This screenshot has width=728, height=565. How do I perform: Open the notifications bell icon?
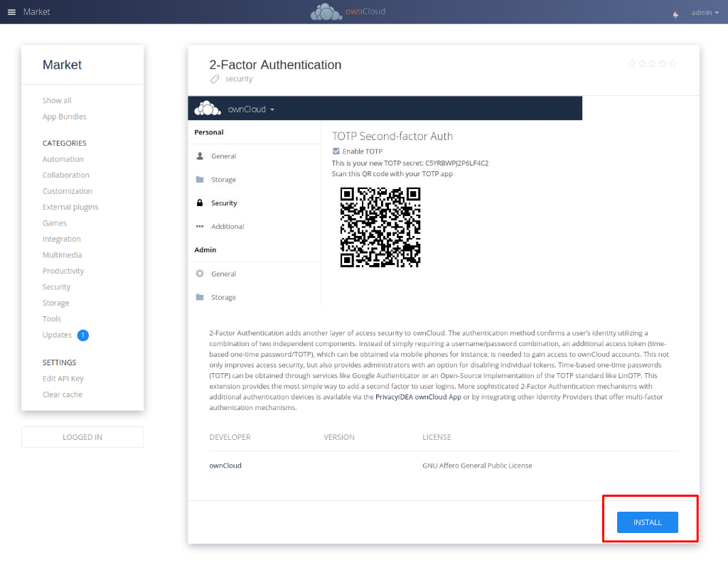coord(675,14)
